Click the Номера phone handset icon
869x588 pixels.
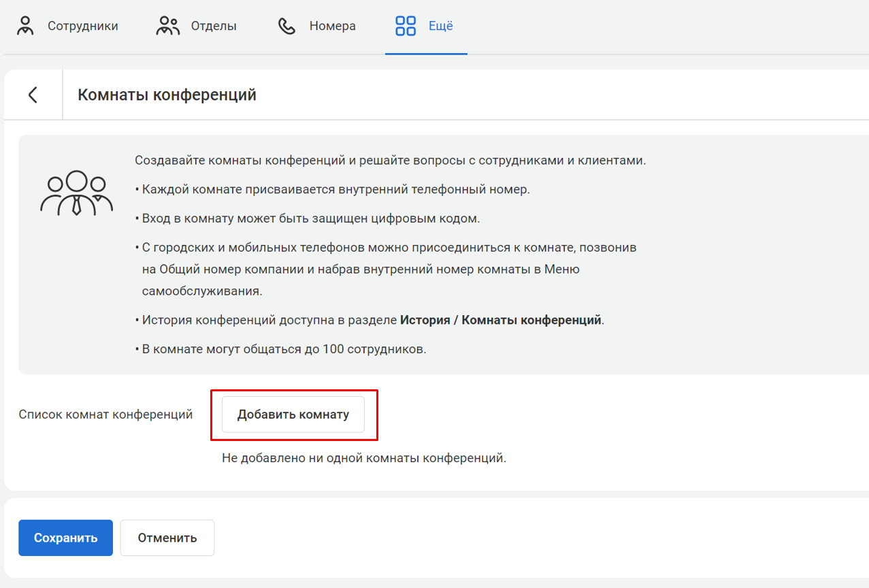[287, 27]
